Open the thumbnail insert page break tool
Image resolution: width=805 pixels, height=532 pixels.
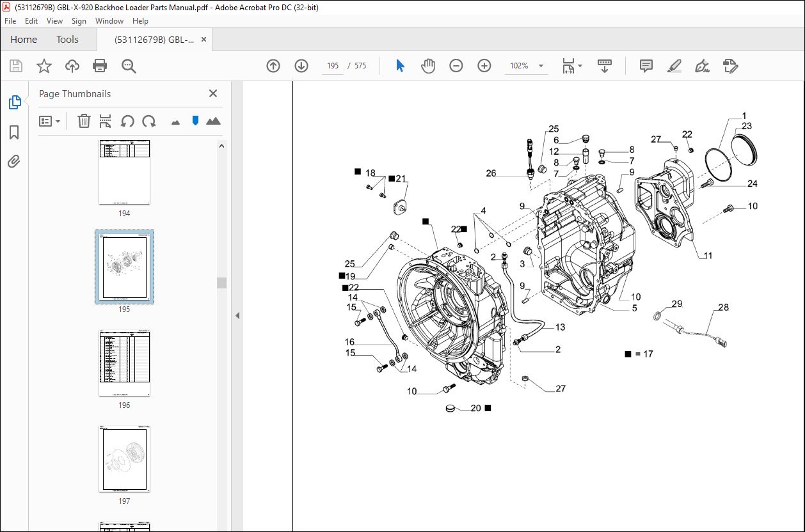click(x=106, y=121)
